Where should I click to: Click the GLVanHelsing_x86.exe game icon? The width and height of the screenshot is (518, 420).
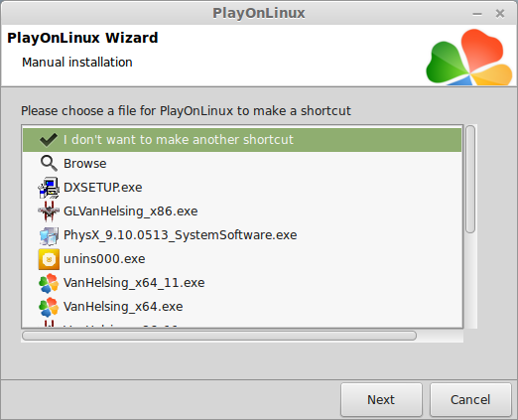[x=49, y=211]
